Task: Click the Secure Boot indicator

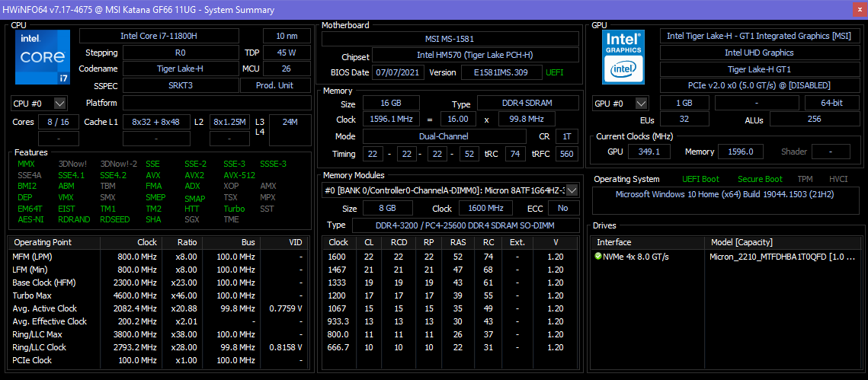Action: [x=760, y=179]
